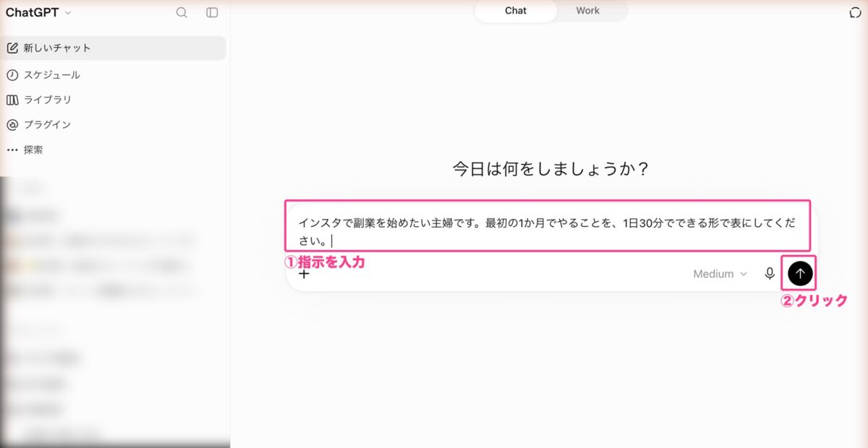Open the ChatGPT model dropdown

coord(39,12)
